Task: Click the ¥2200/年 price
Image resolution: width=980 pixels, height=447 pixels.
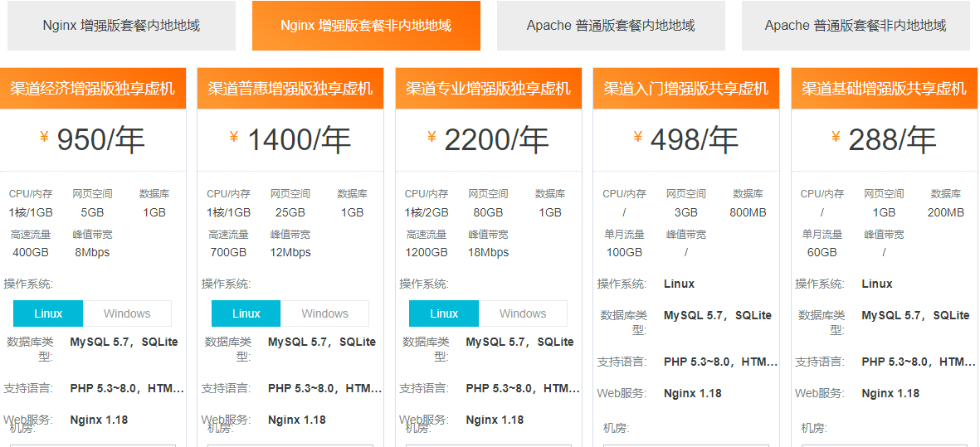Action: [x=489, y=140]
